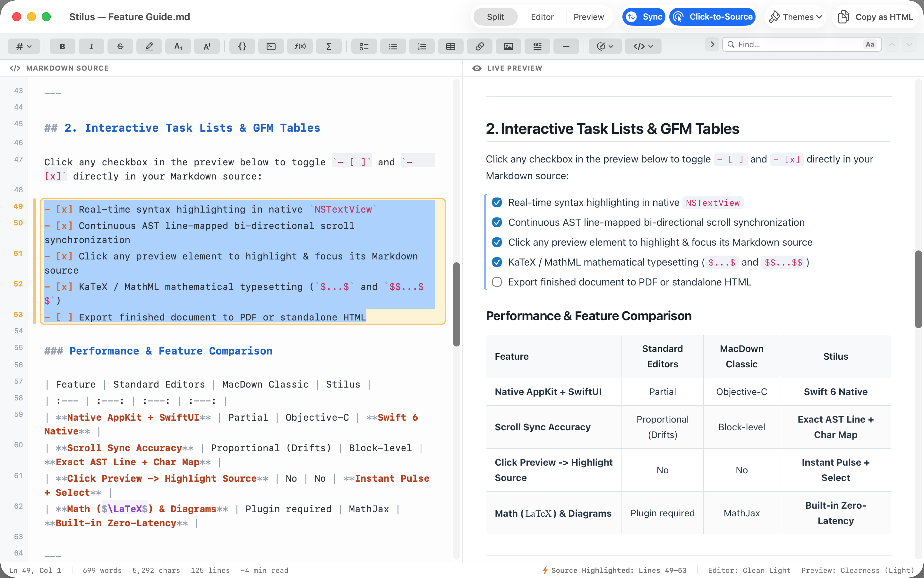This screenshot has width=924, height=578.
Task: Insert block math with sigma icon
Action: point(329,46)
